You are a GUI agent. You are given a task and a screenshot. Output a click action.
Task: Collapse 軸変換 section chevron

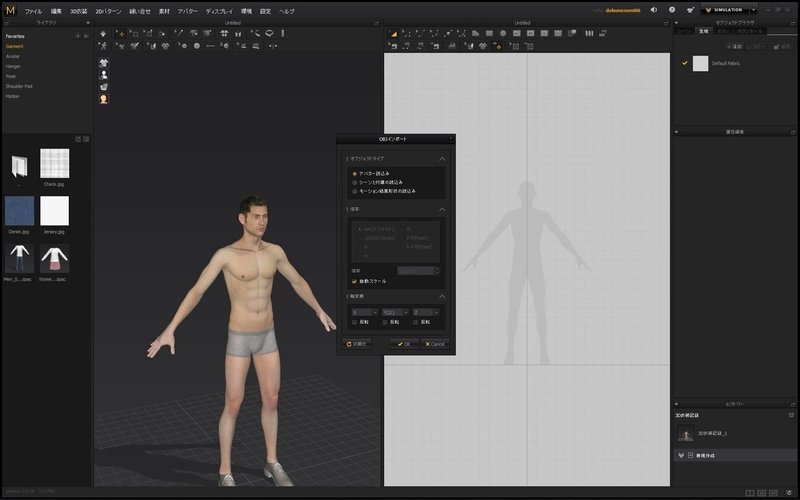(442, 296)
